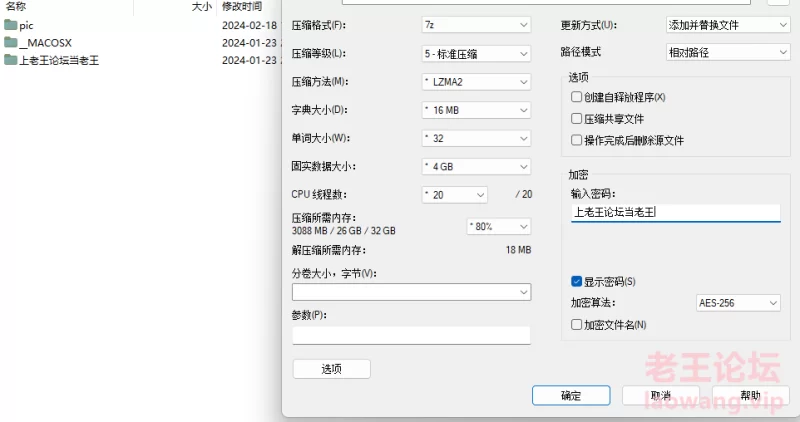Click the __MACOSX folder icon
The image size is (800, 422).
tap(10, 42)
